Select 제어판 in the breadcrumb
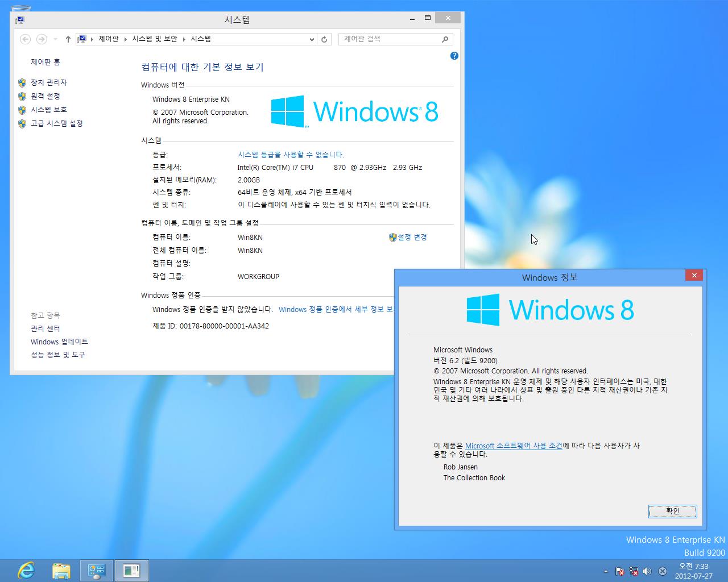Image resolution: width=728 pixels, height=582 pixels. click(109, 39)
